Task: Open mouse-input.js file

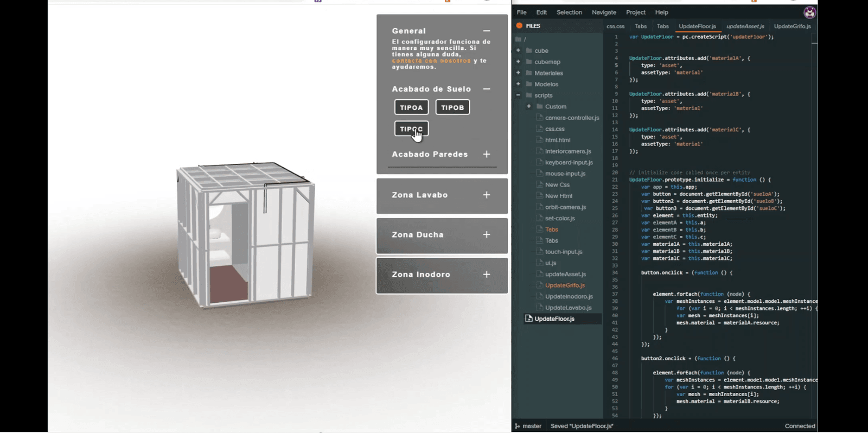Action: [565, 174]
